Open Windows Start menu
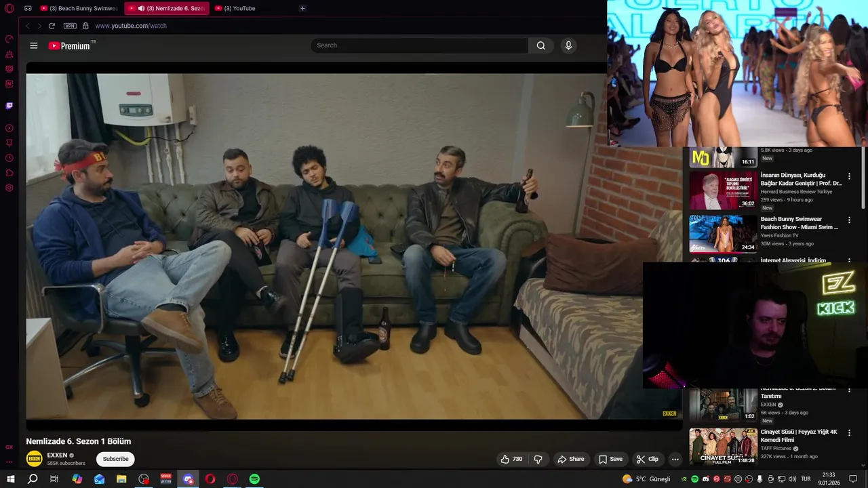The image size is (868, 488). 11,479
